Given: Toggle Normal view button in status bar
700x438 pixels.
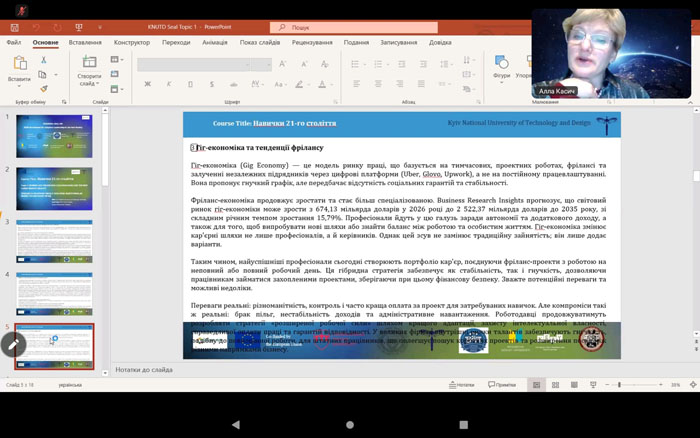Looking at the screenshot, I should (535, 385).
